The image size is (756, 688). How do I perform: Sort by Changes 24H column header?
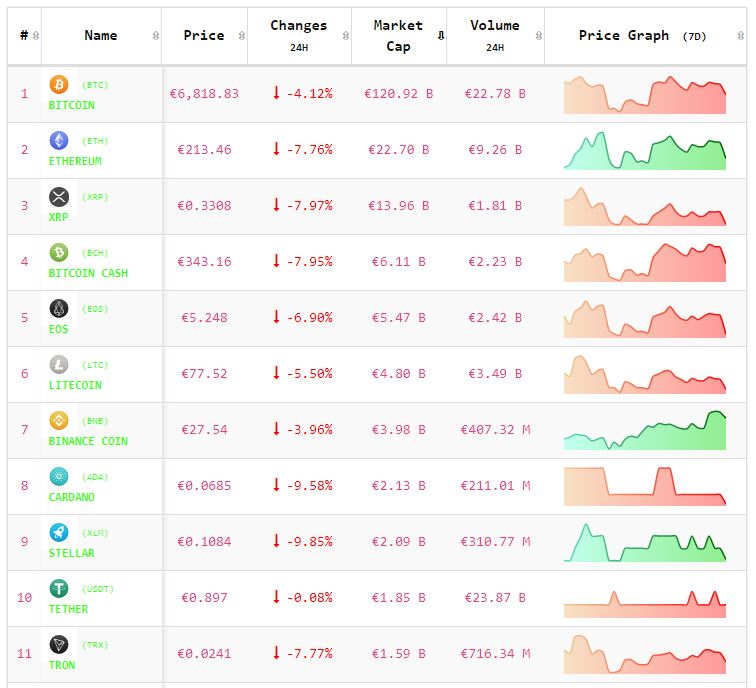(298, 36)
